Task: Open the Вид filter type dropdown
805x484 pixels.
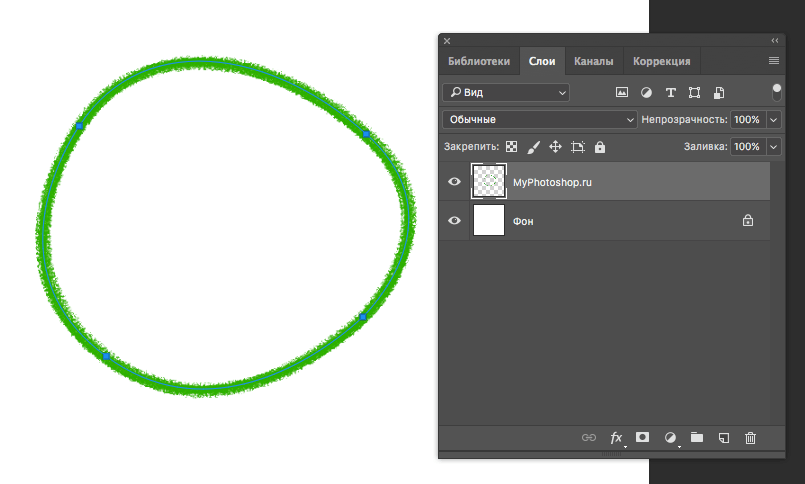Action: (x=506, y=92)
